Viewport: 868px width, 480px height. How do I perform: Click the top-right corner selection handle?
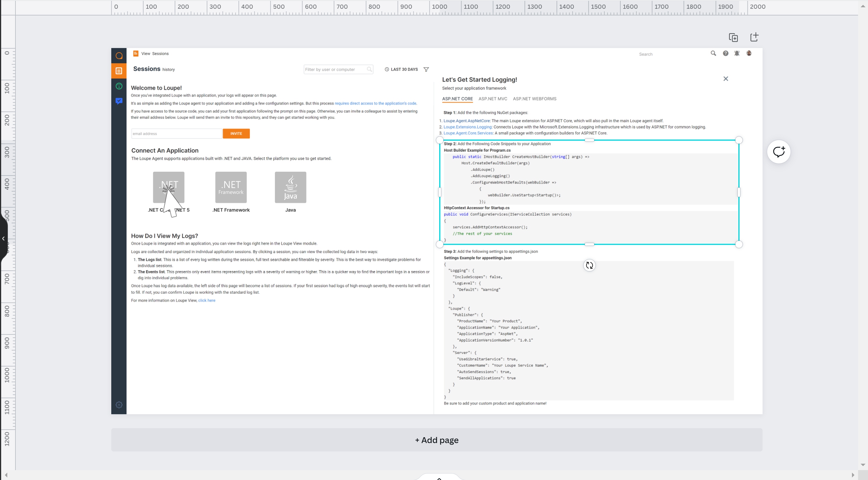(x=739, y=140)
